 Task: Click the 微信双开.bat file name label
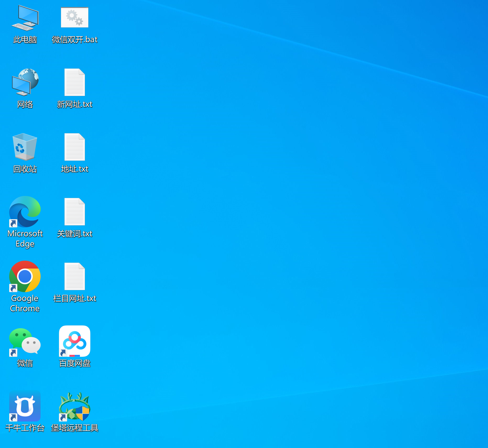click(75, 40)
